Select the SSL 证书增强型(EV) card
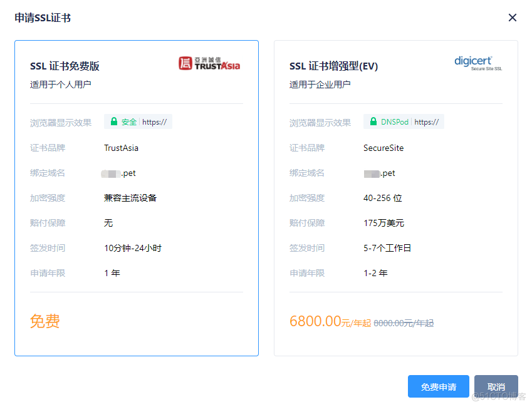This screenshot has width=532, height=407. click(396, 197)
